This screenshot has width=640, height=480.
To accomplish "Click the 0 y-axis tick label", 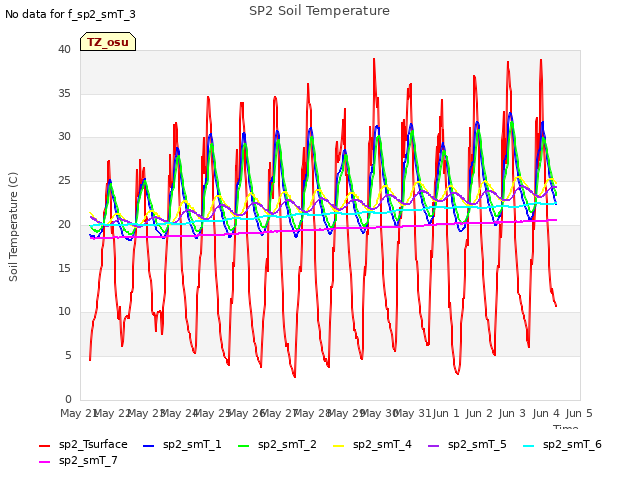I will (x=68, y=399).
